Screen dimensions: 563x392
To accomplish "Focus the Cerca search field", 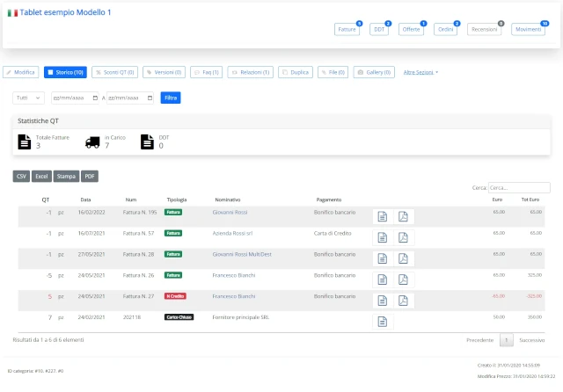I will coord(519,187).
